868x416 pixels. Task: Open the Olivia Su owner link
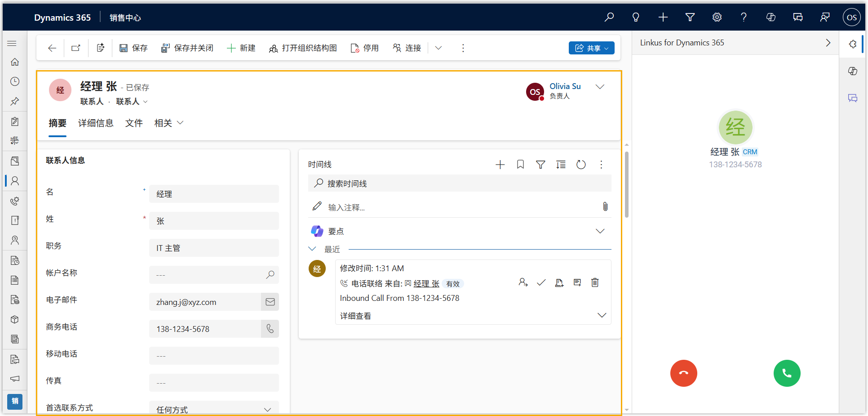[565, 86]
